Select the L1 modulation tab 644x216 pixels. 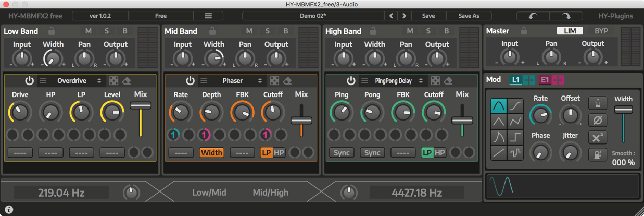point(516,80)
